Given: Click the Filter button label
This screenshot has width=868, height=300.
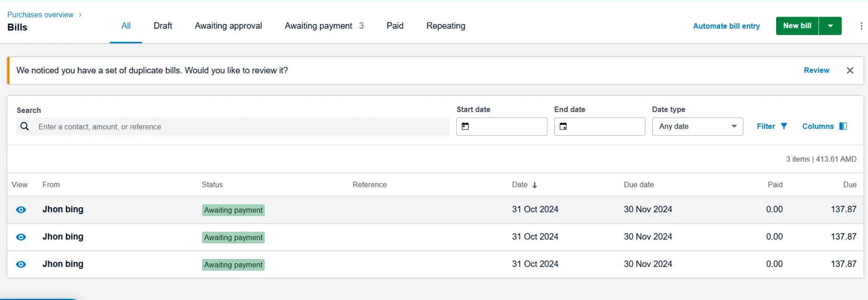Looking at the screenshot, I should pyautogui.click(x=766, y=126).
